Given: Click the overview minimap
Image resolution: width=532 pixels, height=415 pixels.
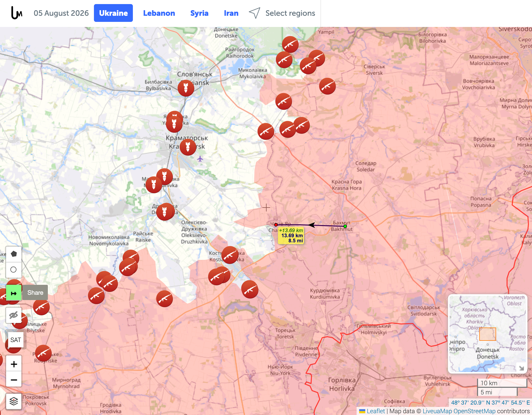Looking at the screenshot, I should click(487, 334).
